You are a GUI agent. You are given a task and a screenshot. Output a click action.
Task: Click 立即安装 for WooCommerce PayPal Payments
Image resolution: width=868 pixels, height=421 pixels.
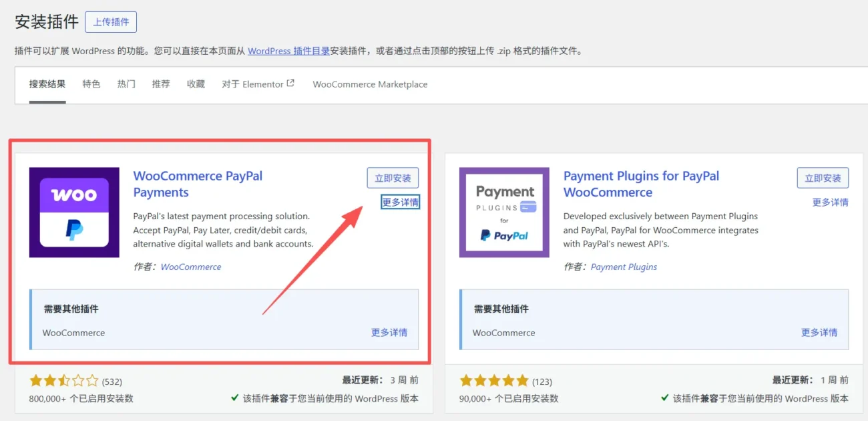393,177
